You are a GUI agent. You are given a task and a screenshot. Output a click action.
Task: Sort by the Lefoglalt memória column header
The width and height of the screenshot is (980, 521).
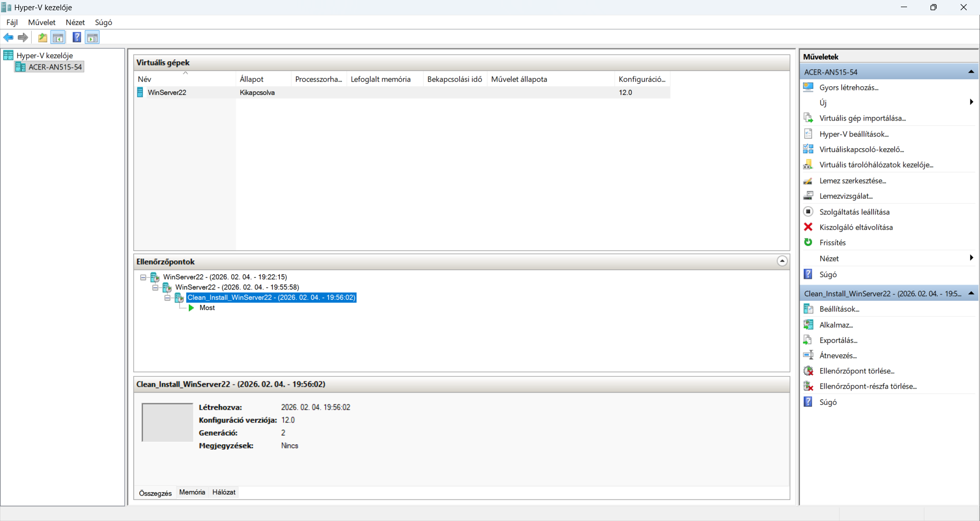[385, 79]
